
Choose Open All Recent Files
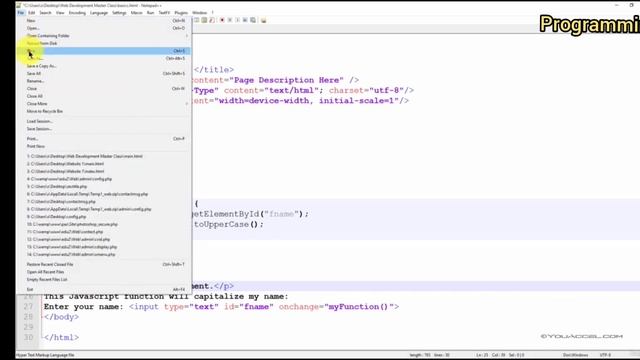point(104,272)
